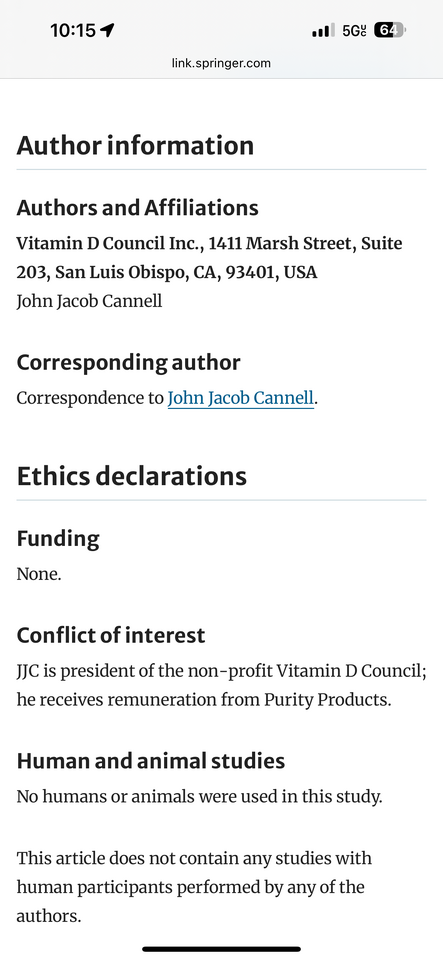Tap the link.springer.com address bar
This screenshot has height=960, width=443.
pyautogui.click(x=222, y=62)
